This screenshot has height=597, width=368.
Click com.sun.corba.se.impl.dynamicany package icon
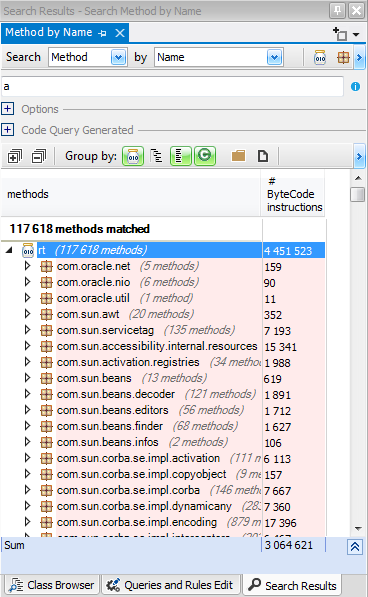(x=46, y=506)
